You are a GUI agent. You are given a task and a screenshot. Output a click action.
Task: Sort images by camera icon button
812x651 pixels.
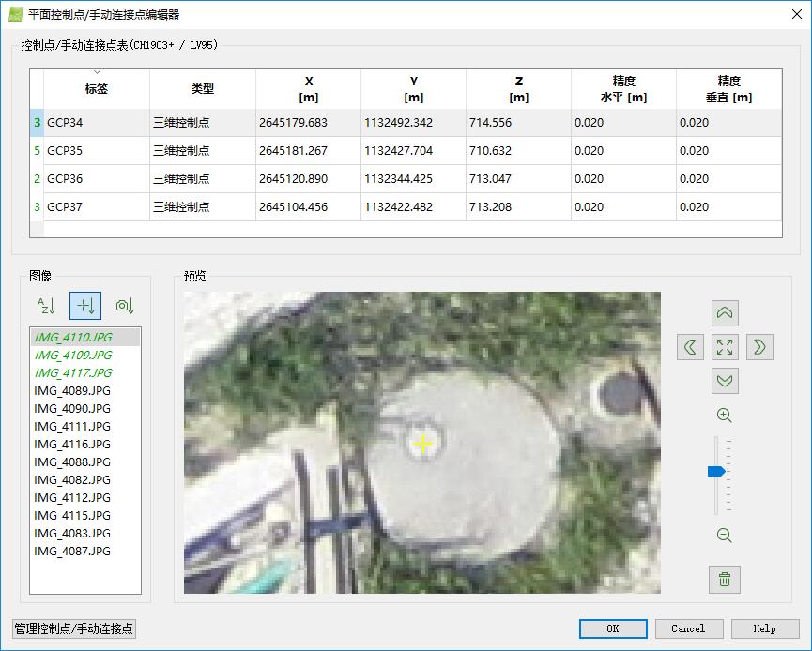(125, 306)
